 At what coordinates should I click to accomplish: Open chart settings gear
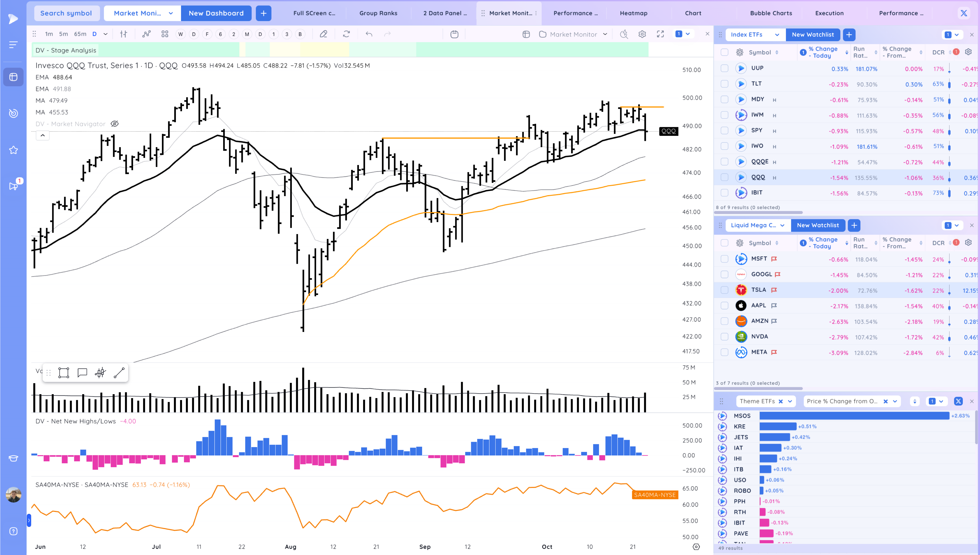click(642, 34)
